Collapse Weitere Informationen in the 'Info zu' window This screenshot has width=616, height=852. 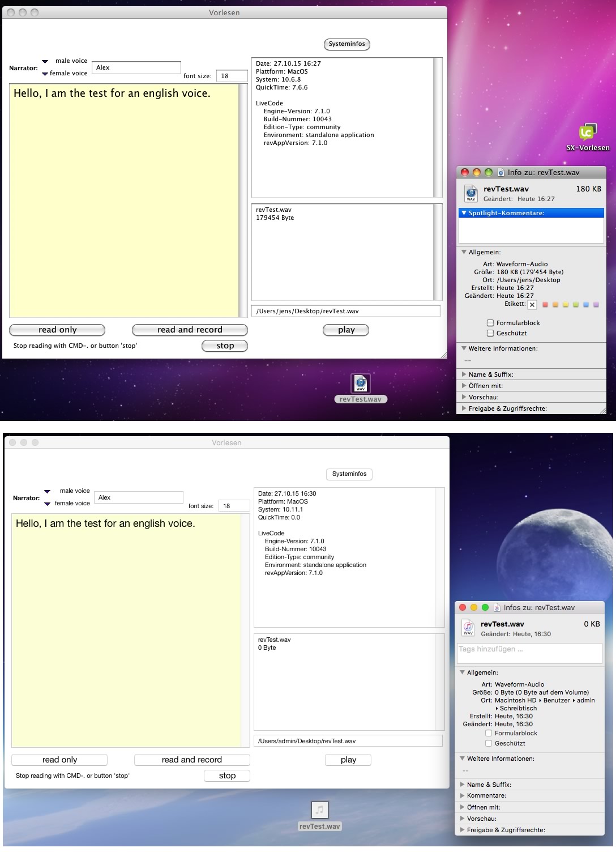click(x=464, y=348)
